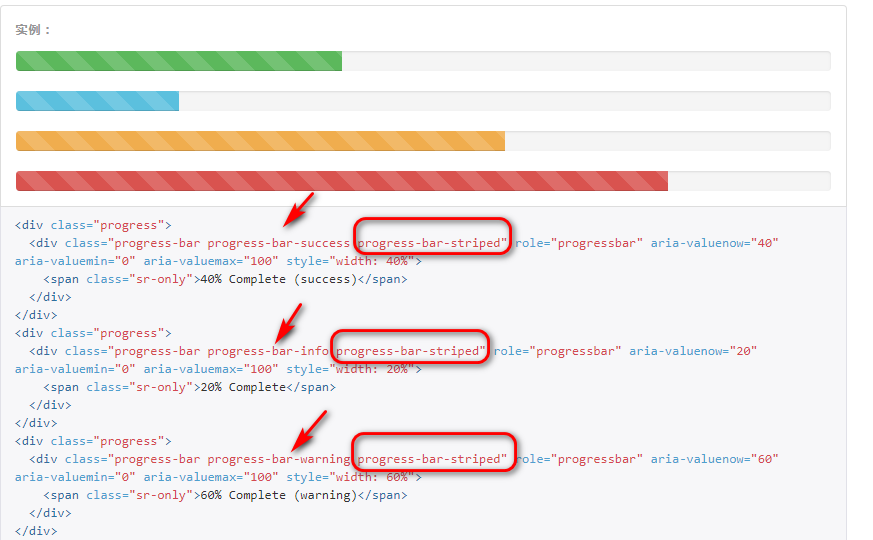Viewport: 873px width, 540px height.
Task: Click "progress-bar-info" class name in code
Action: point(268,351)
